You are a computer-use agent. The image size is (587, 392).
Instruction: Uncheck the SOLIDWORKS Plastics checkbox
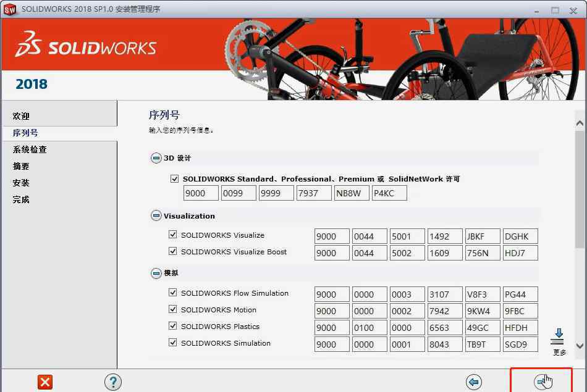172,326
